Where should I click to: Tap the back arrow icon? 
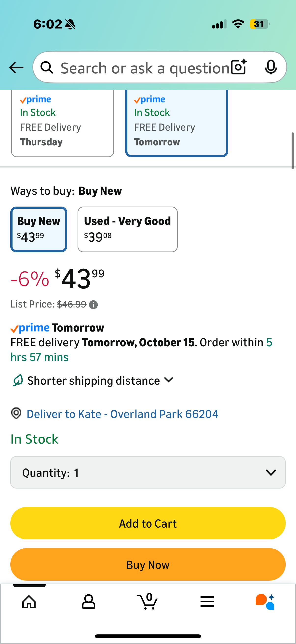16,68
